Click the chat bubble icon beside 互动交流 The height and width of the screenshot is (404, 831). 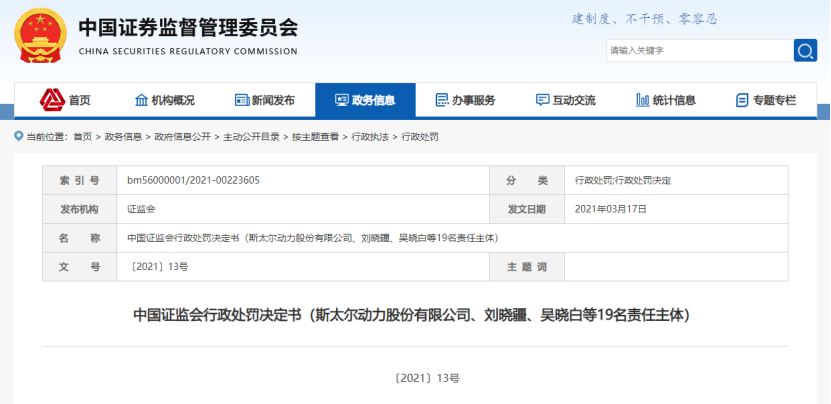pos(542,100)
